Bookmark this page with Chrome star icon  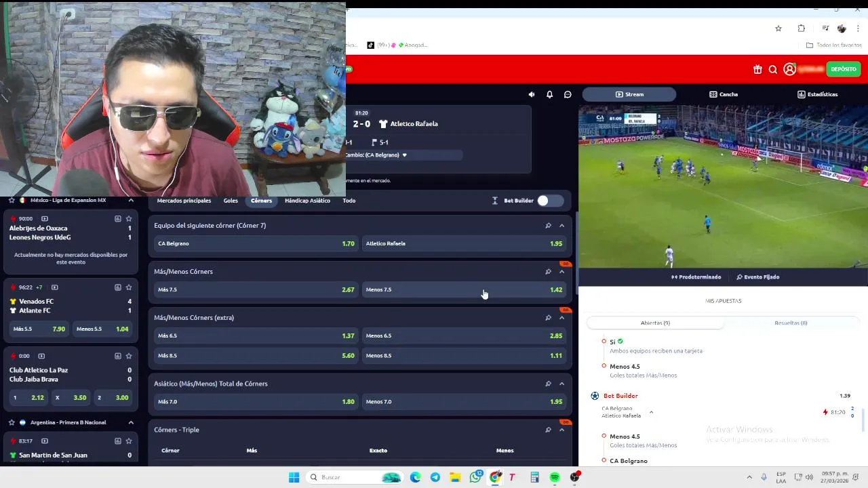click(778, 28)
